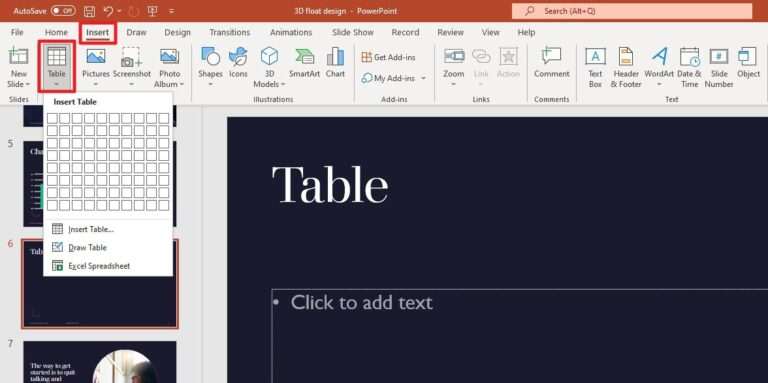Click the Photo Album icon
The width and height of the screenshot is (768, 383).
click(x=169, y=56)
